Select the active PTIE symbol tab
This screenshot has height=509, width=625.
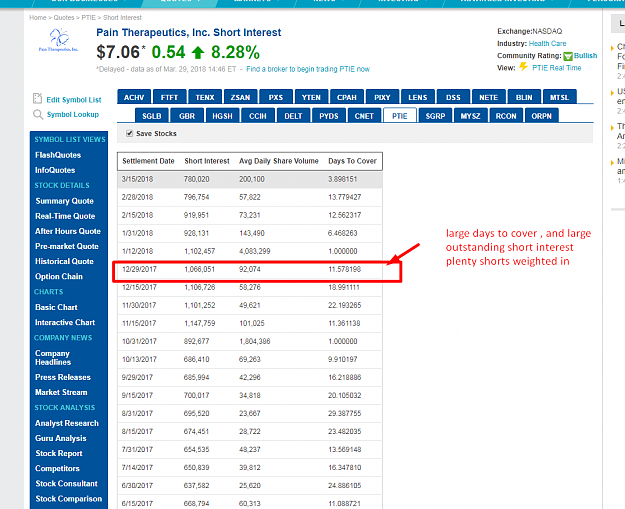pos(400,116)
